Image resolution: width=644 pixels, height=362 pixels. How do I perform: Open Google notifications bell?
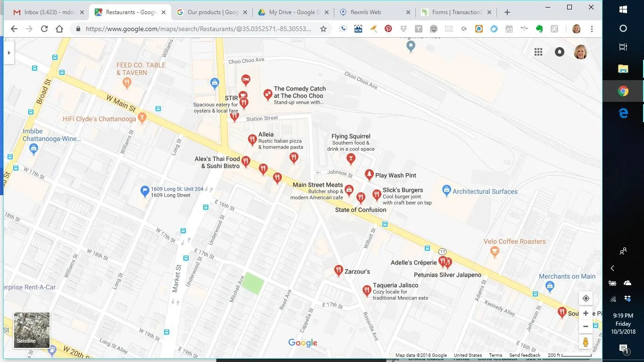(x=560, y=52)
